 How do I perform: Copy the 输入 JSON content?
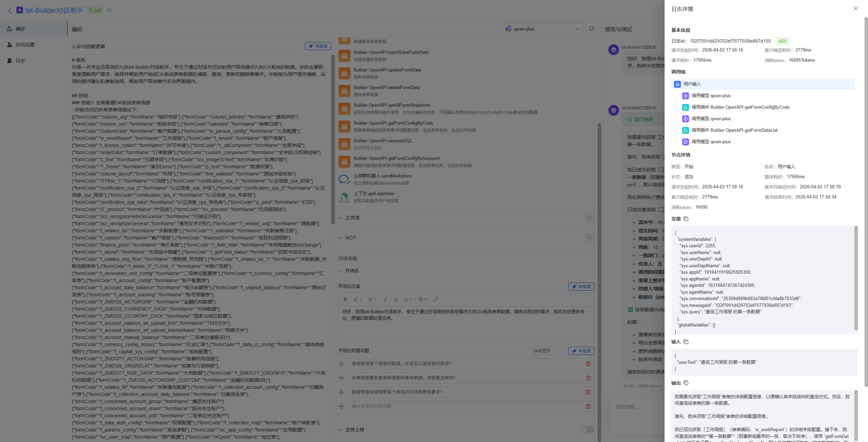point(686,342)
